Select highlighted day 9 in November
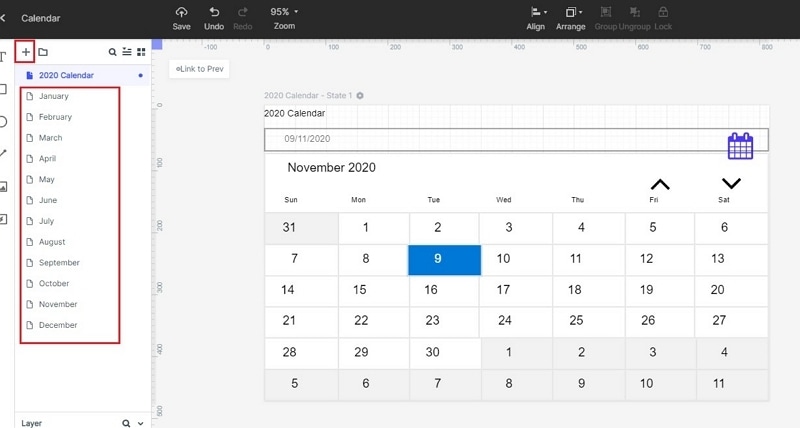Viewport: 800px width, 428px height. pos(444,260)
